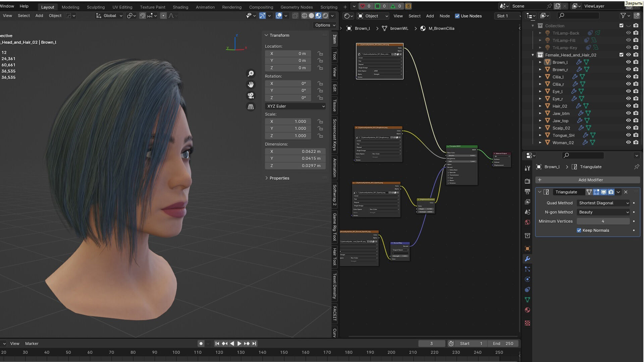Viewport: 644px width, 362px height.
Task: Open the Object properties tab (orange square)
Action: tap(527, 248)
